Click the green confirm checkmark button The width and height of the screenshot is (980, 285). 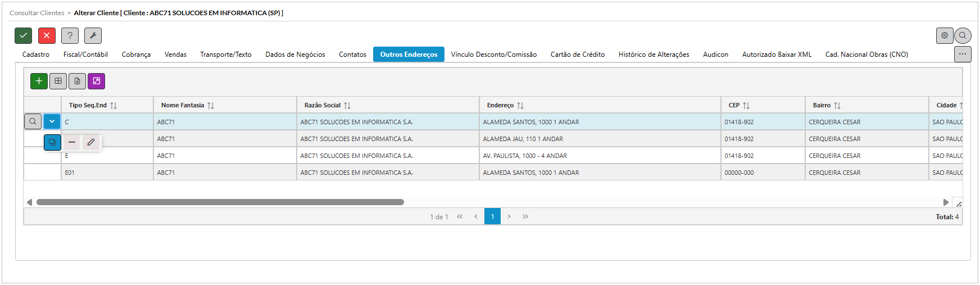pyautogui.click(x=23, y=35)
